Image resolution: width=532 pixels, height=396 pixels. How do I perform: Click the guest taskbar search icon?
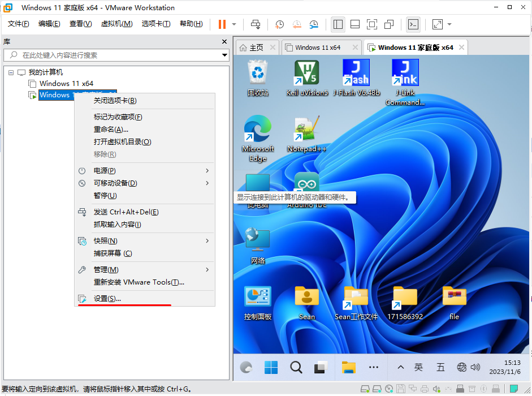click(296, 367)
